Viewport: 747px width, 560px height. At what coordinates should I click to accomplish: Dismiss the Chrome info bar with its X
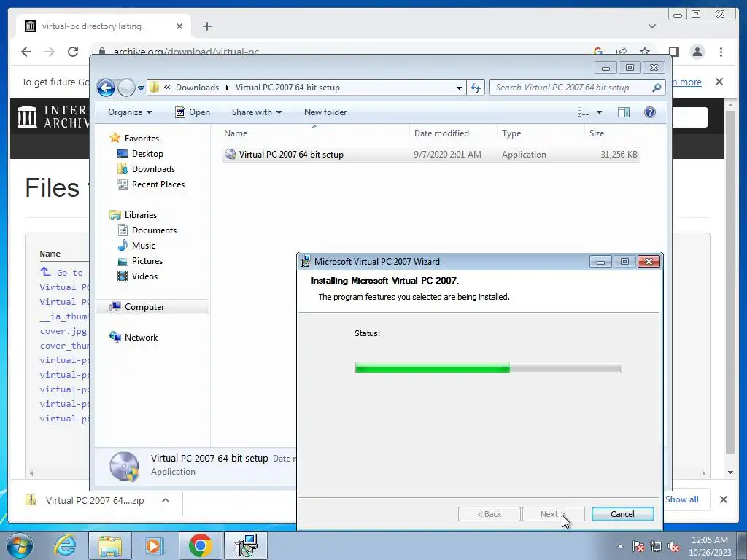pos(719,82)
